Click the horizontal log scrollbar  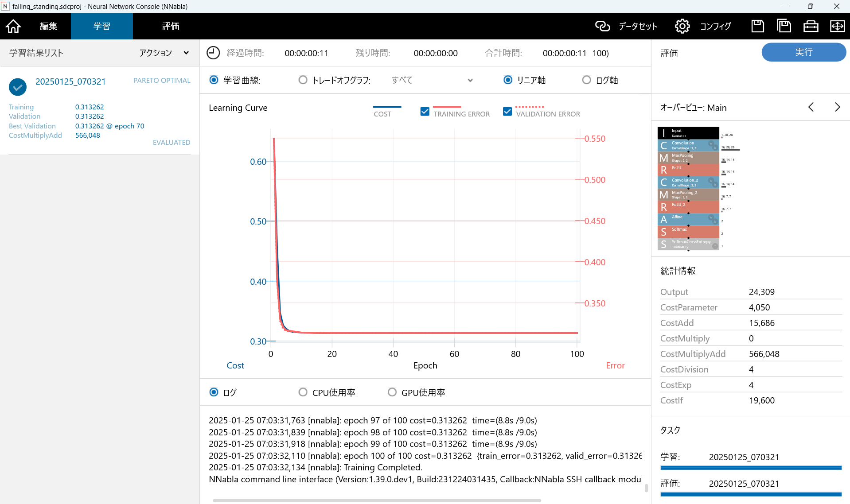377,500
